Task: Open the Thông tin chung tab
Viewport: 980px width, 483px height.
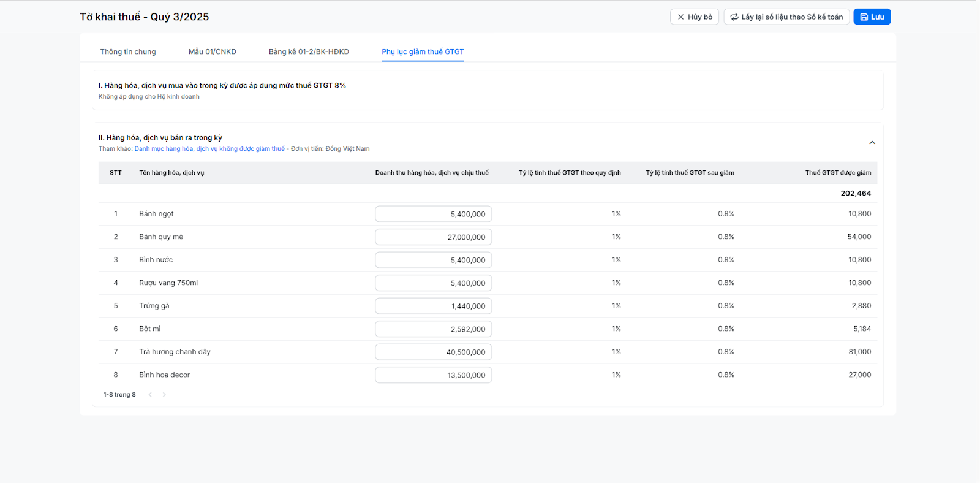Action: pos(128,51)
